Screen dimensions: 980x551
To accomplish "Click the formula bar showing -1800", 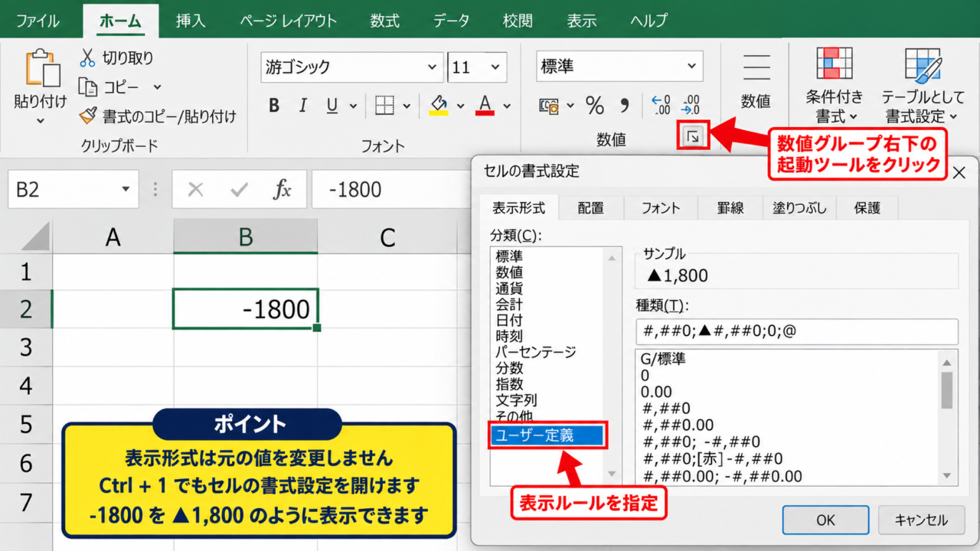I will pos(390,190).
